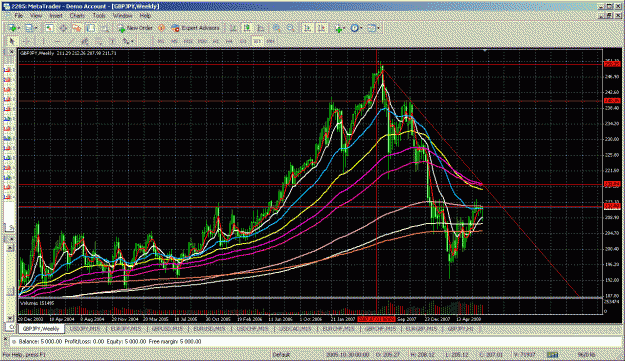
Task: Switch to USDCAD,M15 chart tab
Action: (x=295, y=329)
